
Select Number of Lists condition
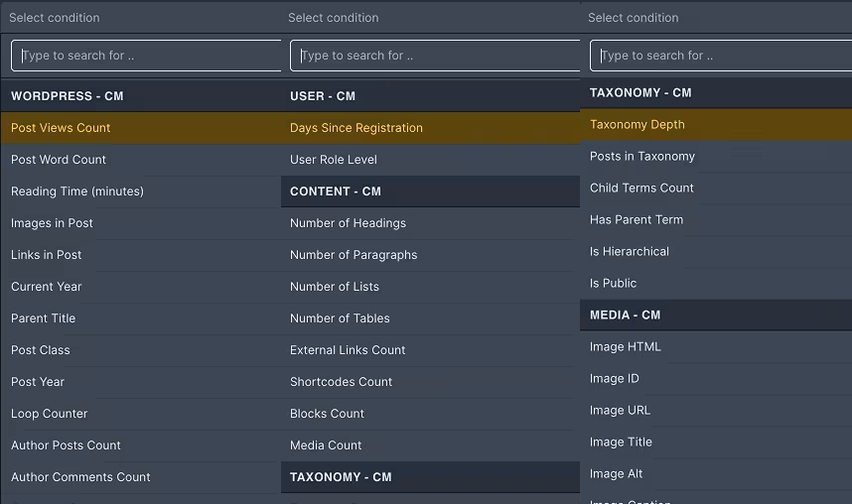click(x=430, y=287)
